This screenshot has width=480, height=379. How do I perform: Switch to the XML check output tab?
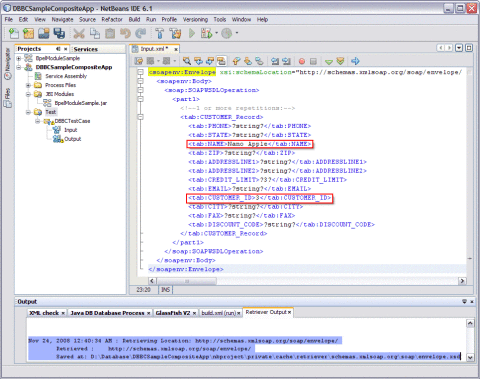click(44, 313)
